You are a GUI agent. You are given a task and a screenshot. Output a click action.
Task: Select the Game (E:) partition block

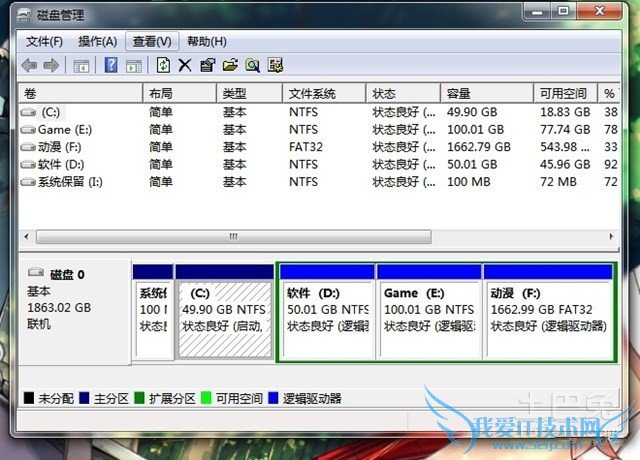point(429,312)
